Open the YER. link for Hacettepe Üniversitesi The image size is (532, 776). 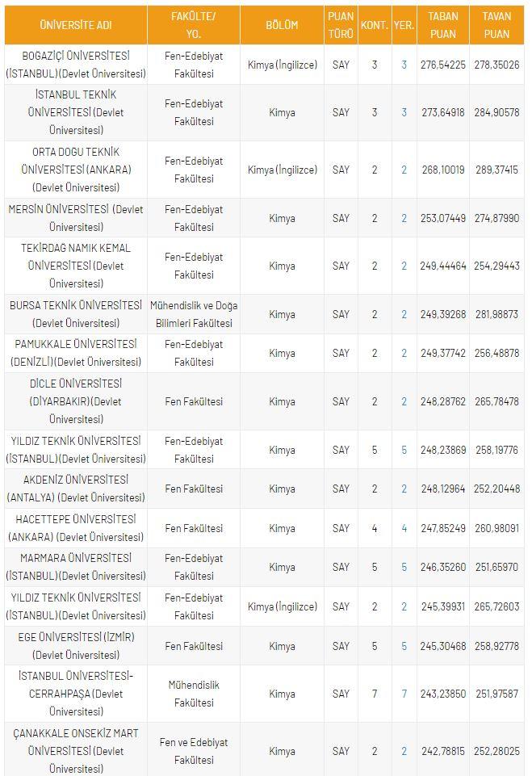click(x=404, y=528)
